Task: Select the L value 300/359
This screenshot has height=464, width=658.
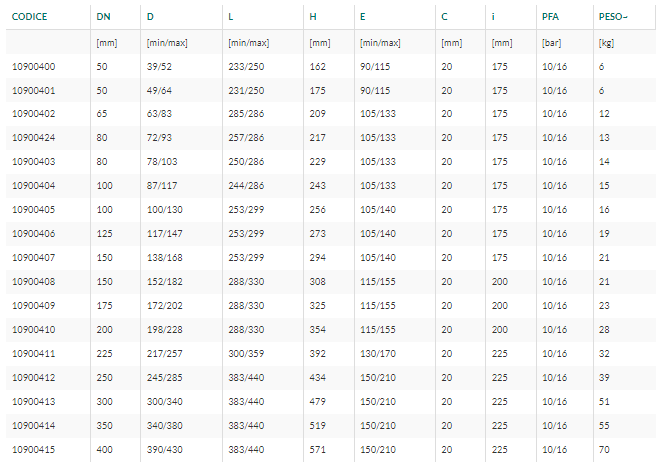Action: [x=246, y=354]
